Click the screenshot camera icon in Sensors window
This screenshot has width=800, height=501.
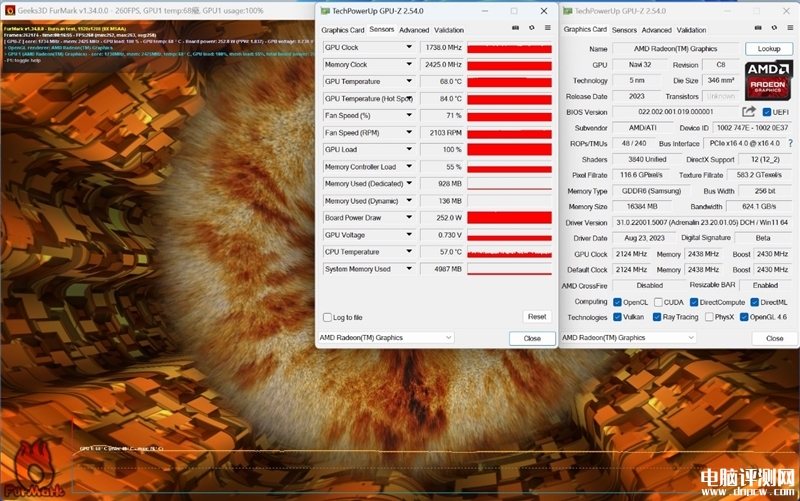tap(515, 28)
